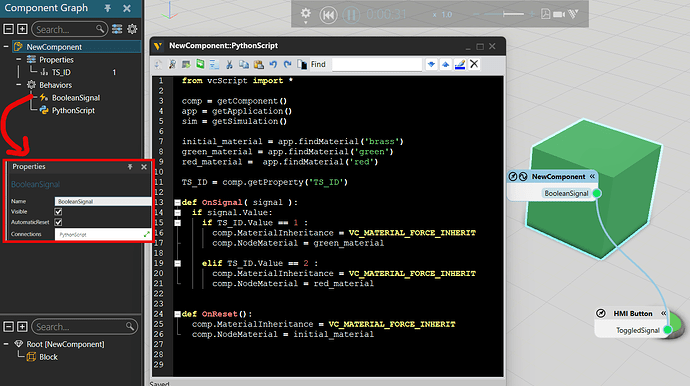Expand all in Component Graph top panel
690x386 pixels.
pyautogui.click(x=22, y=29)
